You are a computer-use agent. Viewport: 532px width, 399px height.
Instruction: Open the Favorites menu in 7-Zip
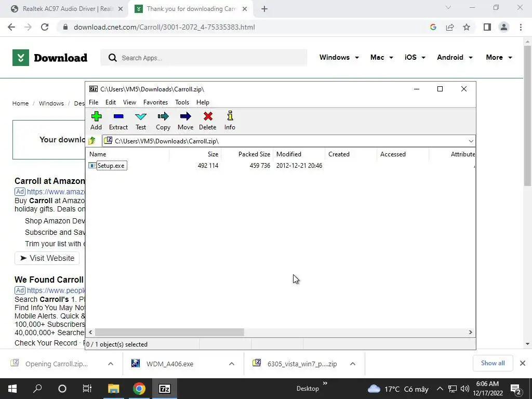155,102
